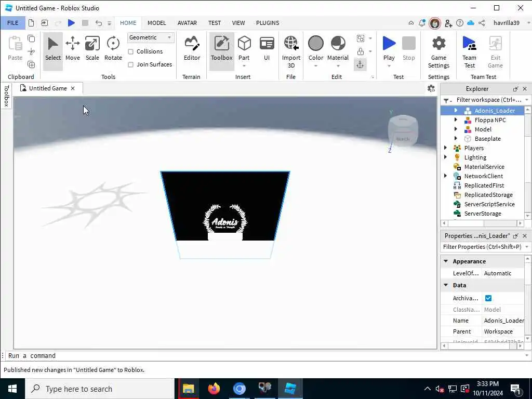The height and width of the screenshot is (399, 532).
Task: Click the Cut scissors icon
Action: tap(31, 51)
